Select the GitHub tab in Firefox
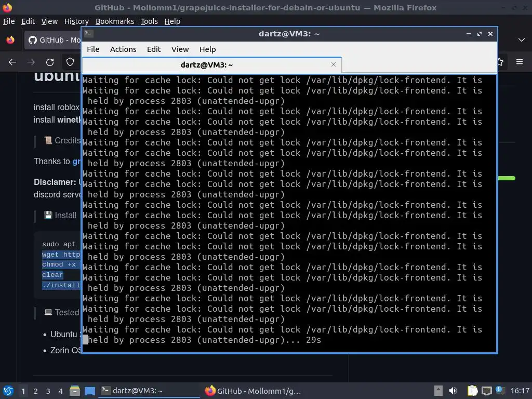This screenshot has height=399, width=532. pyautogui.click(x=52, y=40)
